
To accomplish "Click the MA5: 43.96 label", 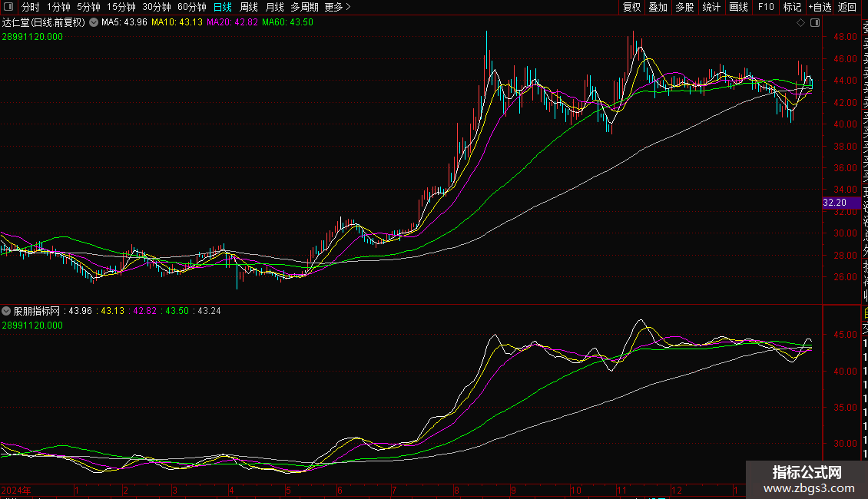I will (124, 22).
